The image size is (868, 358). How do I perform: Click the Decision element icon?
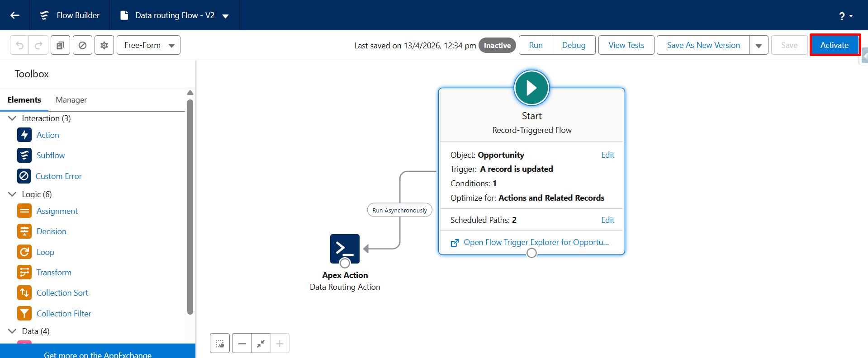click(24, 231)
